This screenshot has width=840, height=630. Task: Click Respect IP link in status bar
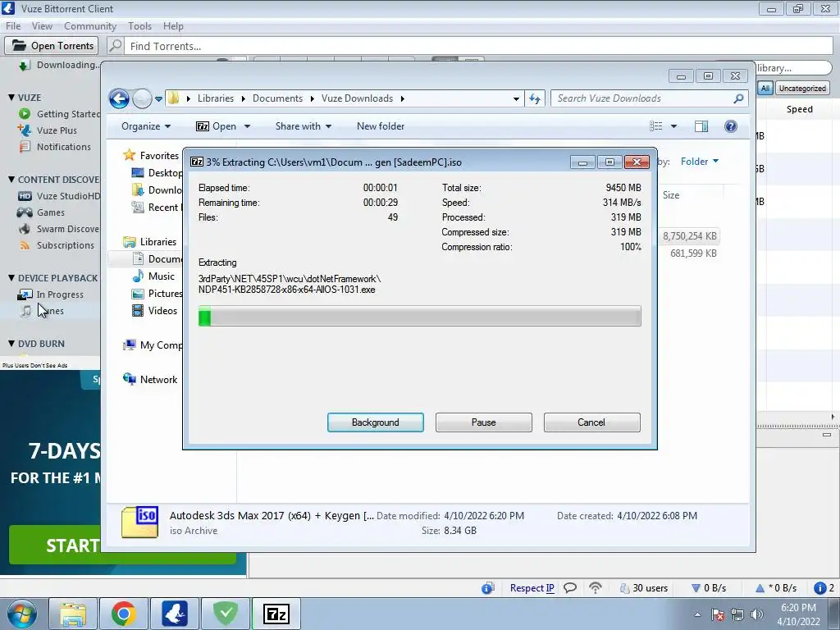[532, 588]
